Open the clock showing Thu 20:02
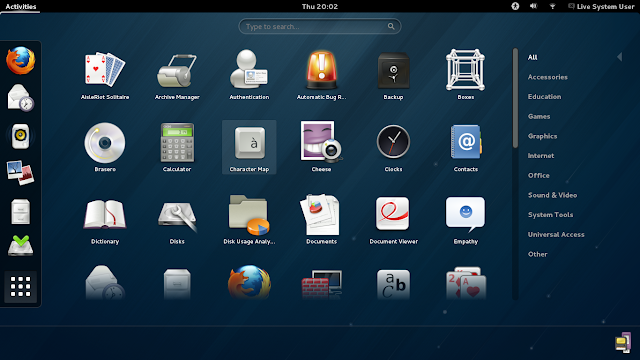 coord(320,6)
